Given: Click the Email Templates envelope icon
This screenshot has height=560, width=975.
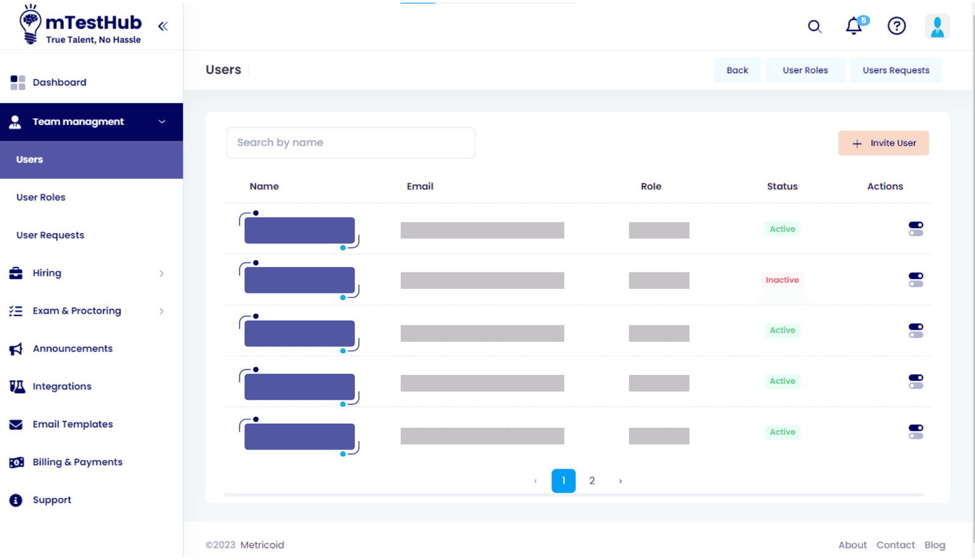Looking at the screenshot, I should pos(16,424).
